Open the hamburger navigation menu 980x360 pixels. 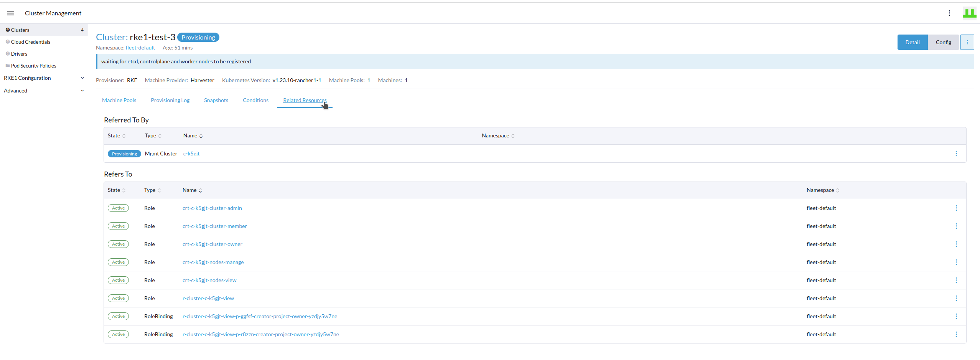click(11, 13)
